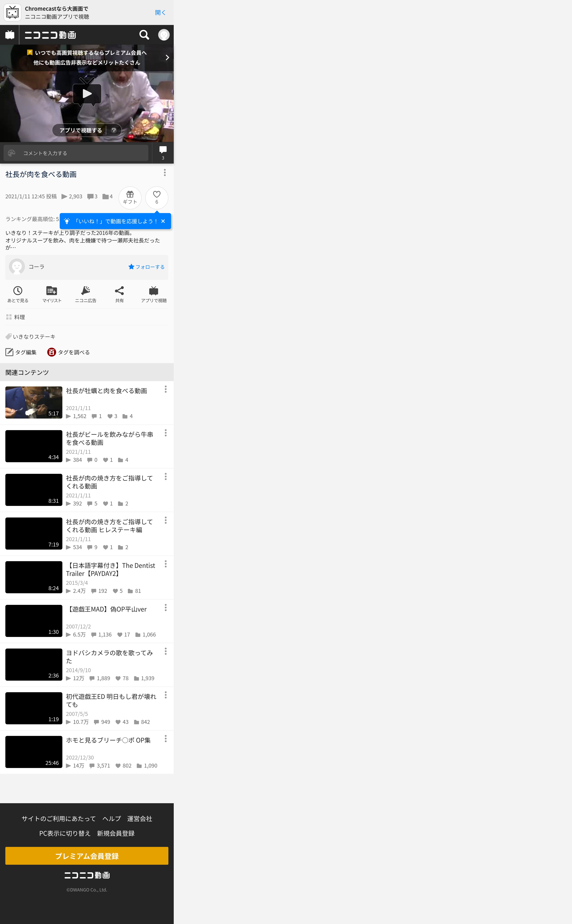Toggle follow for user コーラ
The height and width of the screenshot is (924, 572).
point(146,267)
